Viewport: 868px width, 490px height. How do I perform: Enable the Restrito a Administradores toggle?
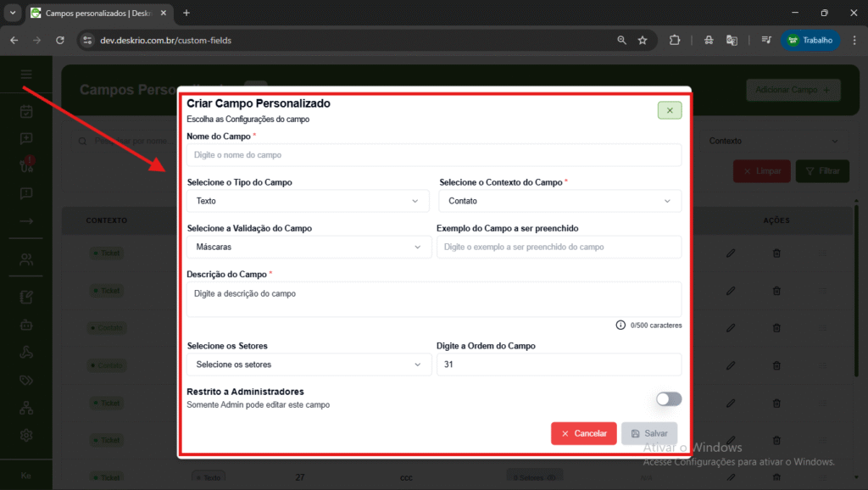668,398
